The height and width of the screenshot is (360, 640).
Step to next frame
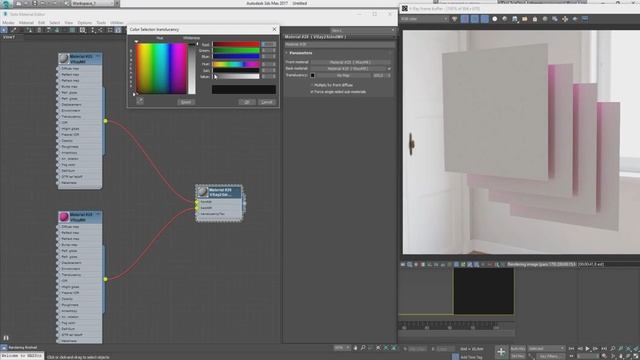tap(596, 349)
